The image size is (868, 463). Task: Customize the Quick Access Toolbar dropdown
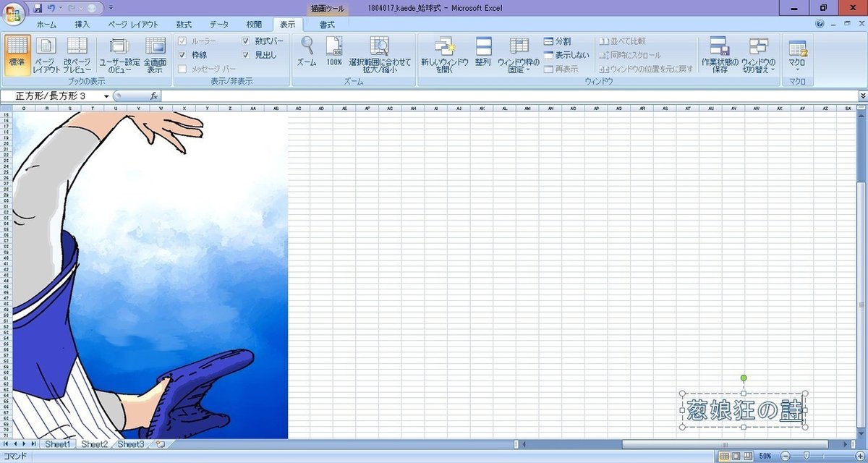(110, 8)
